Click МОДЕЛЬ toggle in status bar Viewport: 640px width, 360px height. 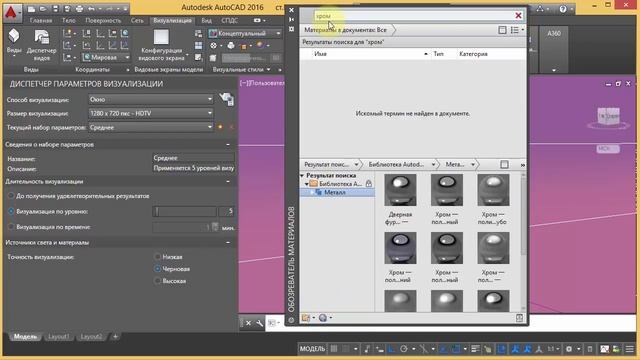pos(312,349)
